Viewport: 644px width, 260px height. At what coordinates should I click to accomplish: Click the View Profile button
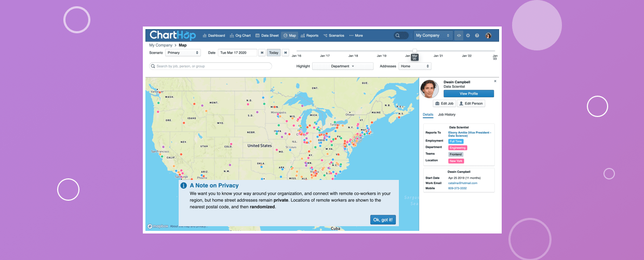[x=468, y=94]
